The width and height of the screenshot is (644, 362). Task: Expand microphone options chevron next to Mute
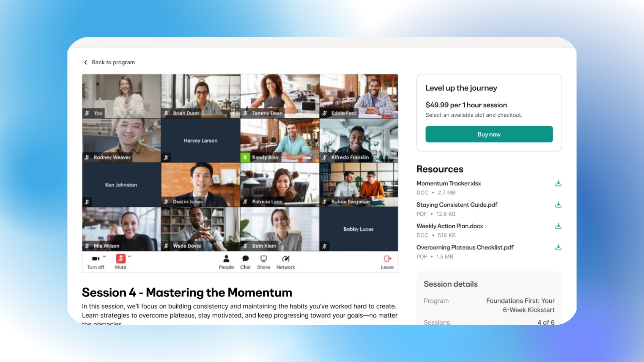[x=130, y=256]
